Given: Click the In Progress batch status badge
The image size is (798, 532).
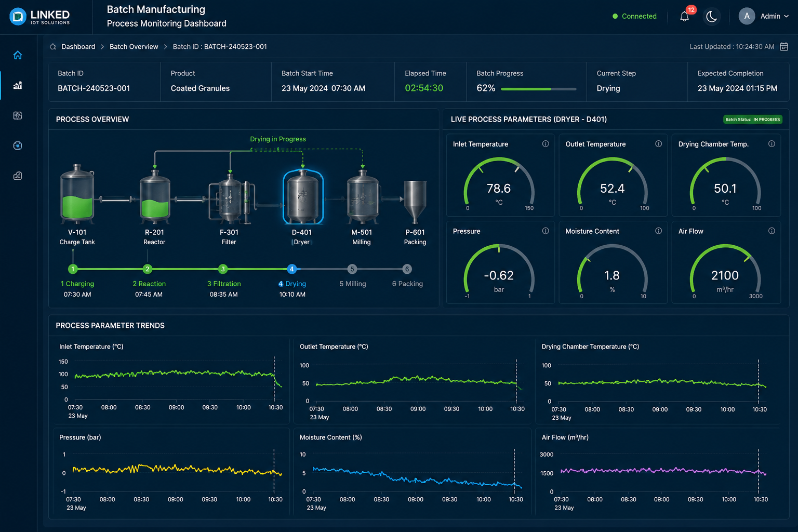Looking at the screenshot, I should pos(753,119).
